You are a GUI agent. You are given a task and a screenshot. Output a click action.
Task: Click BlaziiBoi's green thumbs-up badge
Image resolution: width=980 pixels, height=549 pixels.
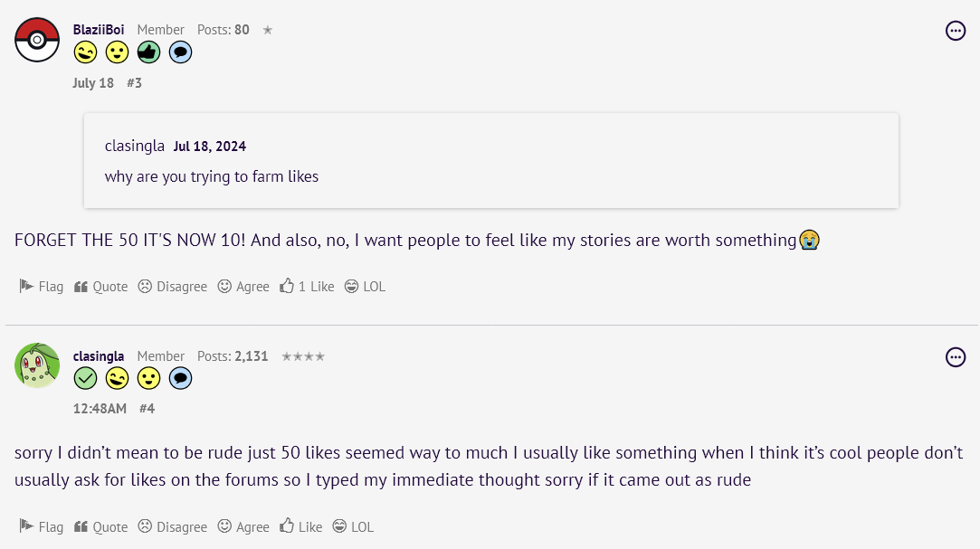(x=148, y=52)
